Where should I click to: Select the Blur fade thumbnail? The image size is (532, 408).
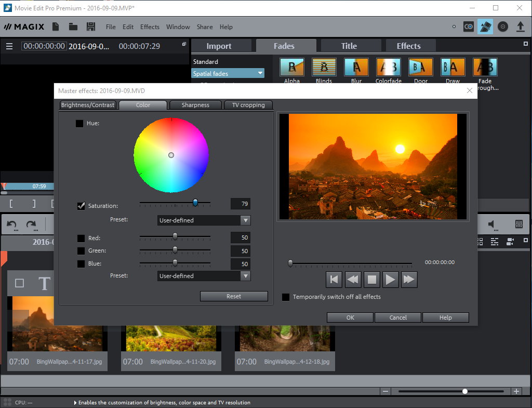click(356, 67)
